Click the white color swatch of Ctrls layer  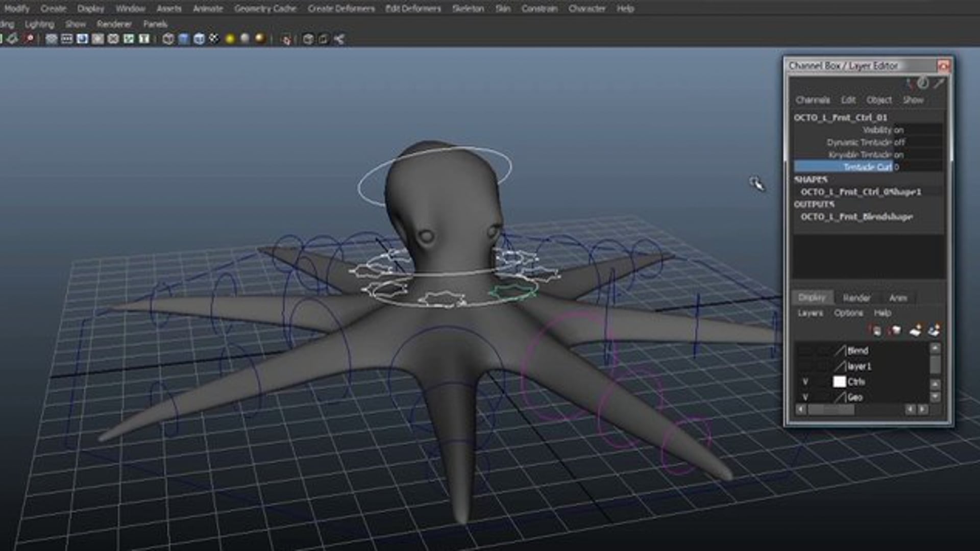point(839,382)
